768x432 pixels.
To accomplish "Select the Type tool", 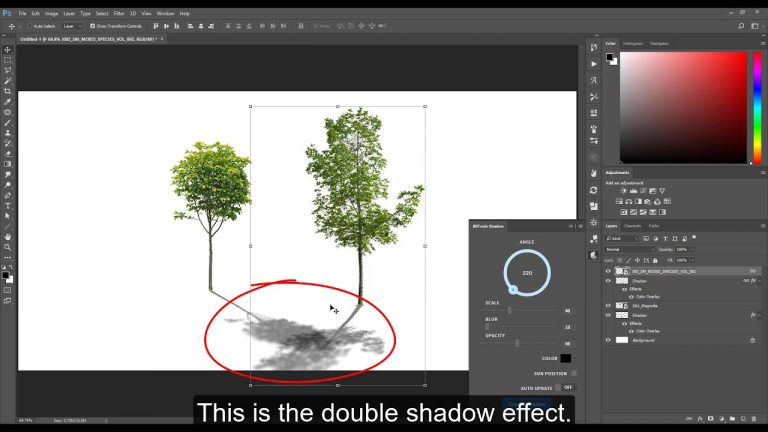I will (x=7, y=205).
